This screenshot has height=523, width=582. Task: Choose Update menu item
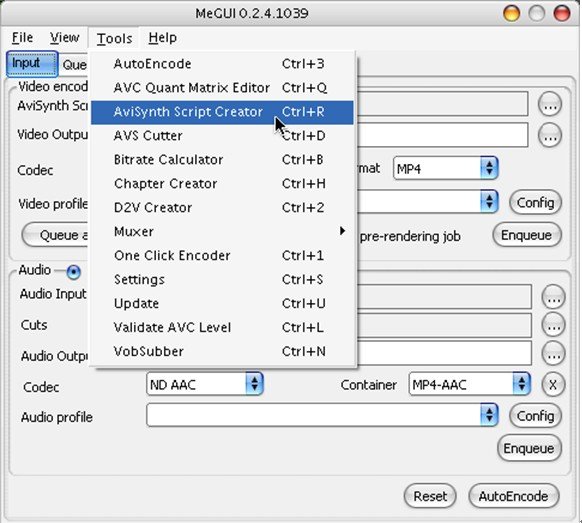point(222,304)
